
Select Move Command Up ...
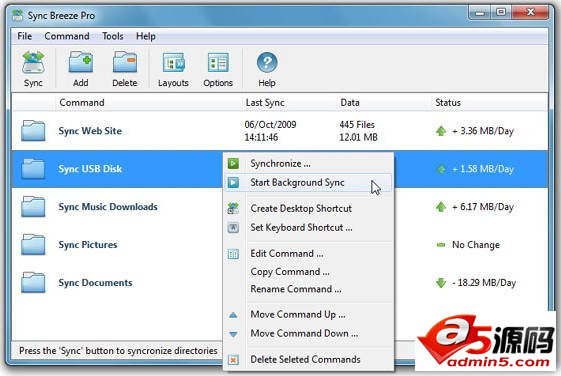tap(308, 314)
